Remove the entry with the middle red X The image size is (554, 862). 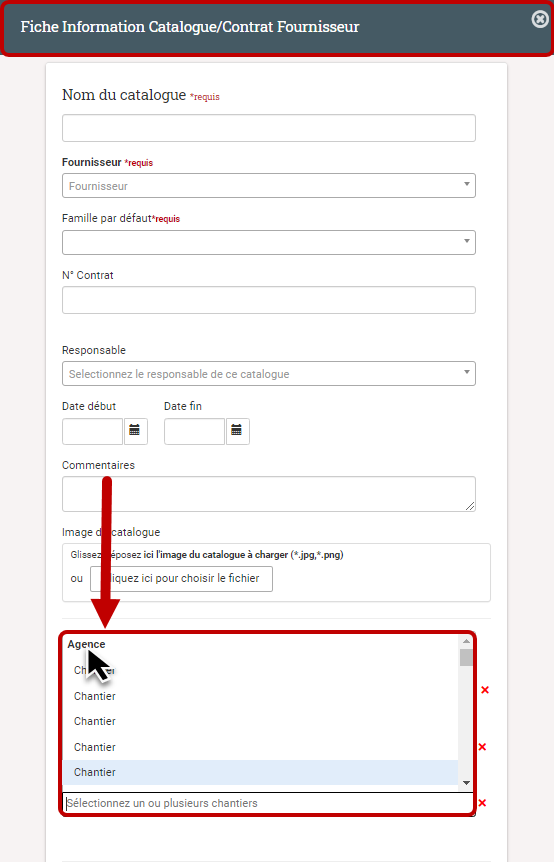[482, 747]
